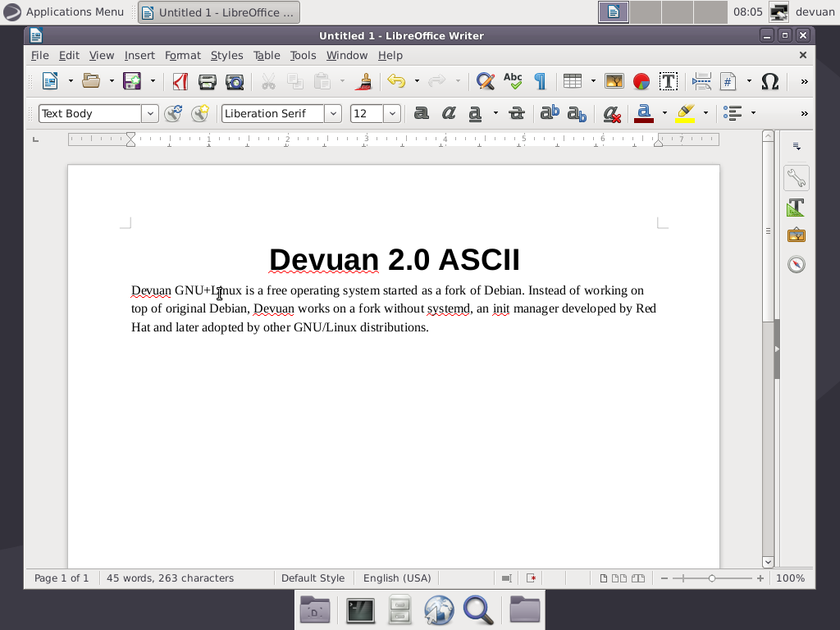Open the Tools menu
This screenshot has width=840, height=630.
[303, 55]
